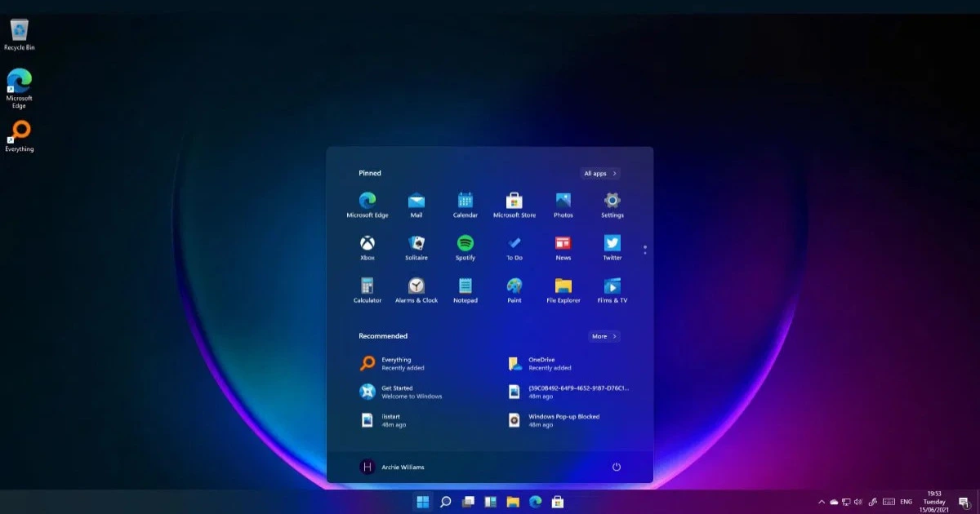Open Archie Williams account menu

(x=392, y=467)
